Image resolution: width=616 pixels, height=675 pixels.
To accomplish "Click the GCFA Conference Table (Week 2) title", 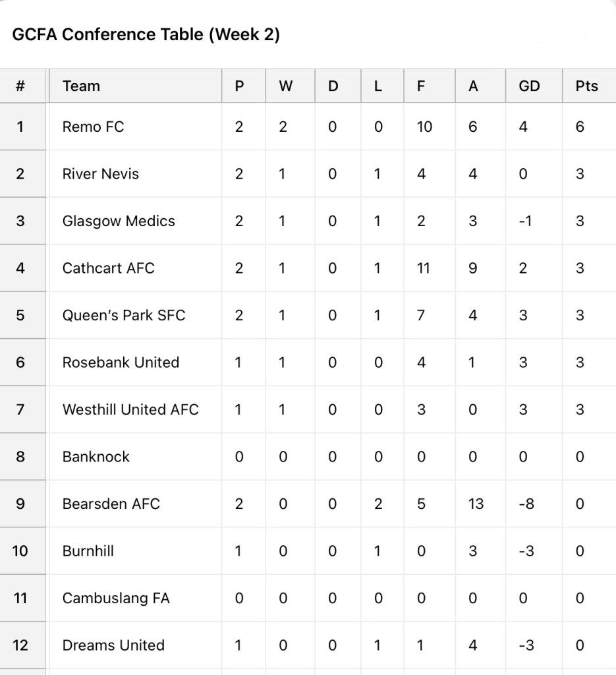I will point(146,34).
